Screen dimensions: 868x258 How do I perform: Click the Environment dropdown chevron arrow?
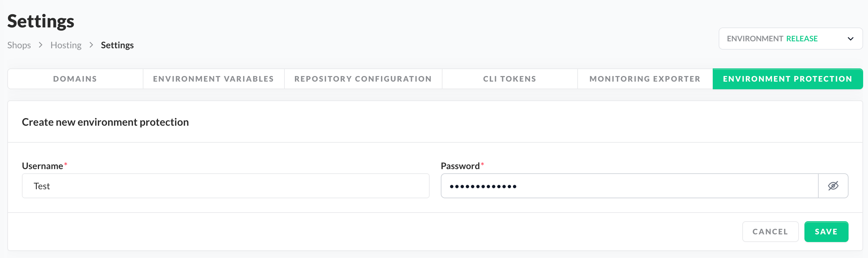pos(850,39)
